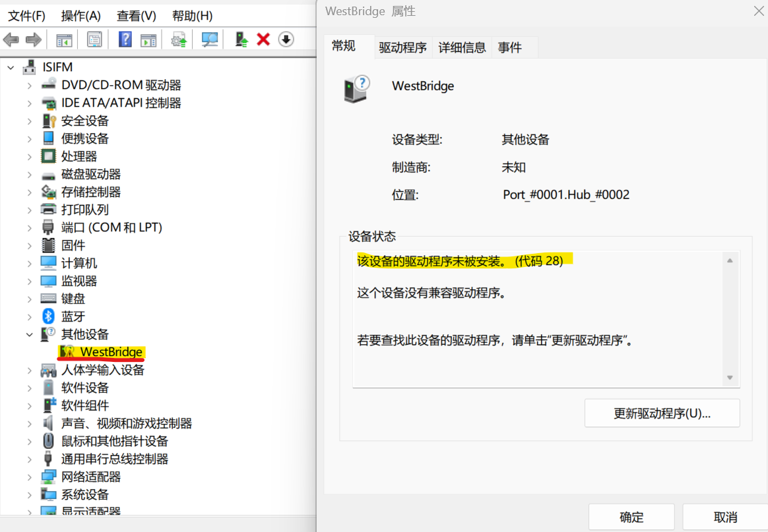This screenshot has width=768, height=532.
Task: Open the Help toolbar icon
Action: [x=124, y=39]
